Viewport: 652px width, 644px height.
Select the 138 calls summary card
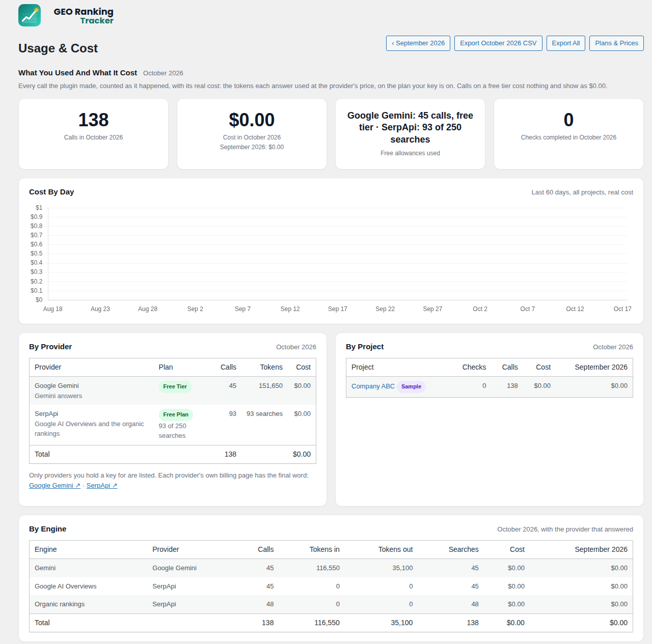(93, 134)
